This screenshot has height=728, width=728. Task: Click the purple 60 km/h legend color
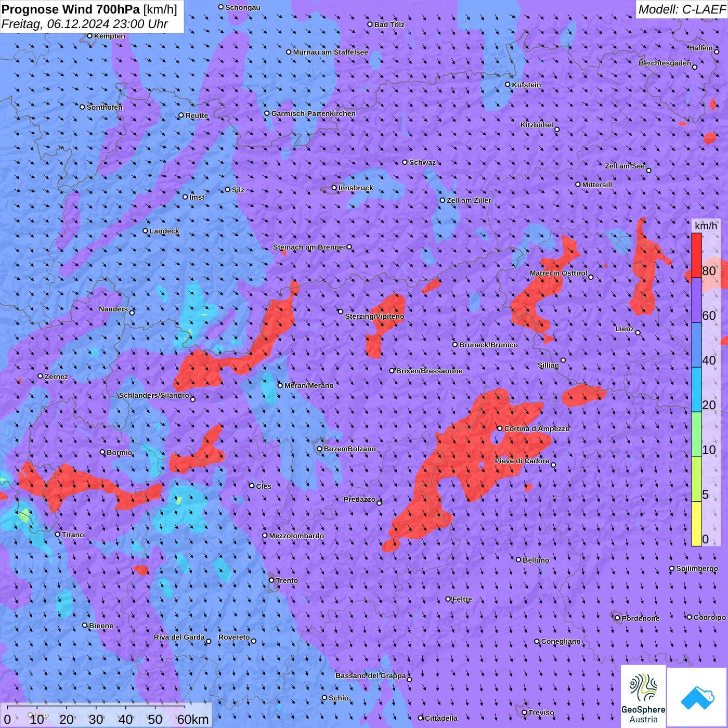tap(696, 301)
